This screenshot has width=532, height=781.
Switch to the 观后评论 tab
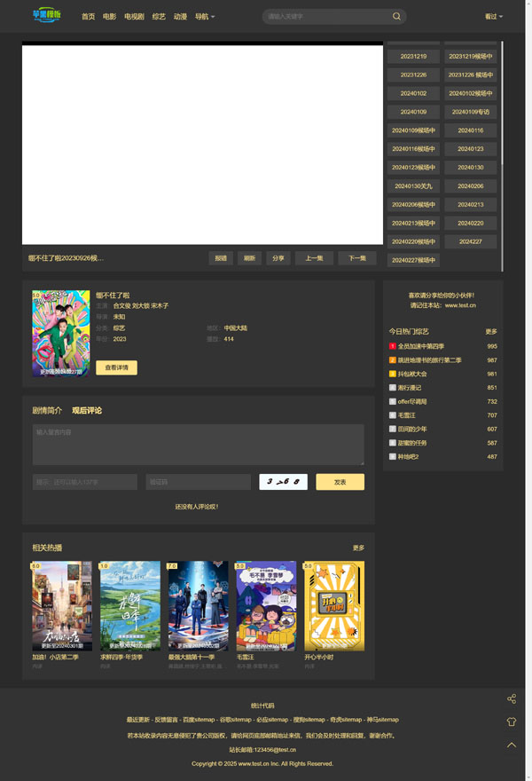[87, 411]
